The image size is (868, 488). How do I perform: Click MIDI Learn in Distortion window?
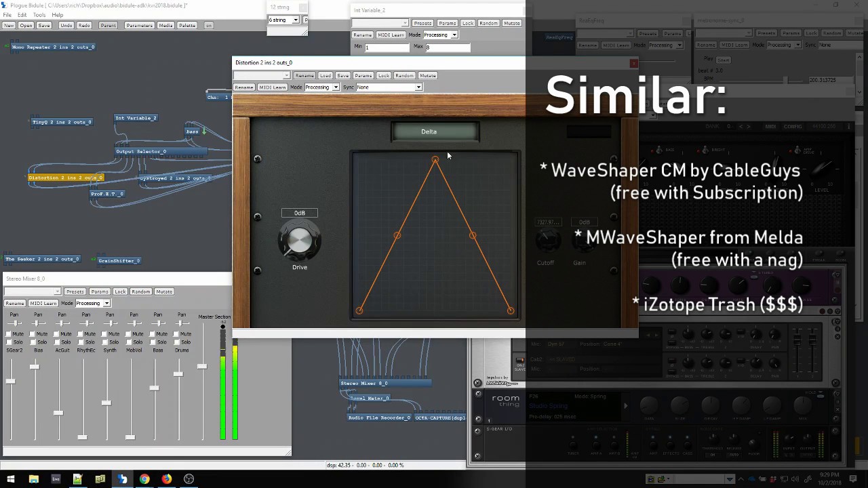coord(273,87)
